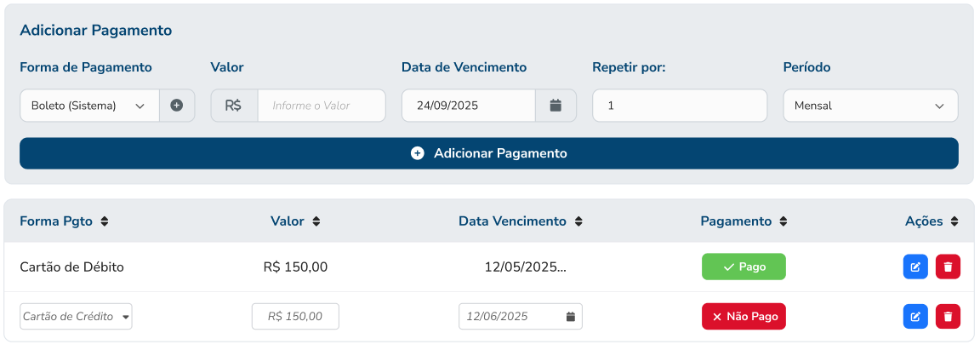The width and height of the screenshot is (980, 350).
Task: Delete the Cartão de Crédito payment row
Action: point(948,317)
